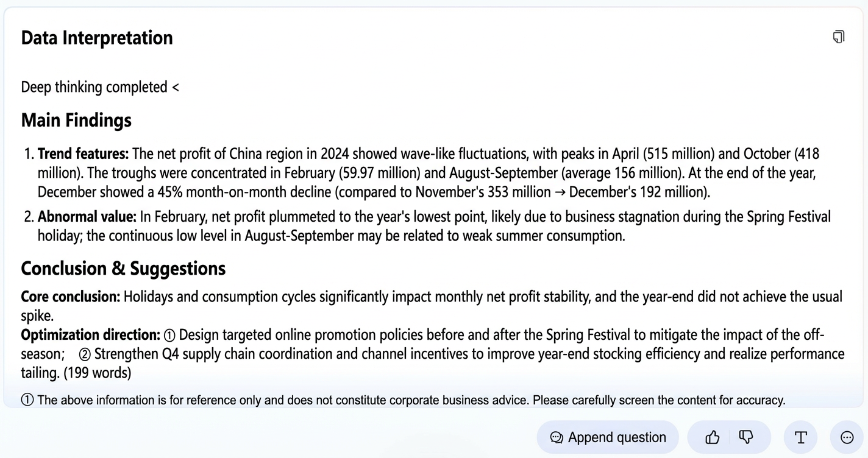The image size is (868, 458).
Task: Click the Main Findings heading
Action: (x=76, y=120)
